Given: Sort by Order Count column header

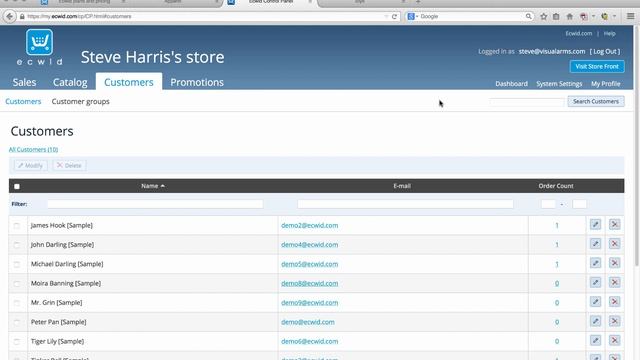Looking at the screenshot, I should [x=556, y=186].
